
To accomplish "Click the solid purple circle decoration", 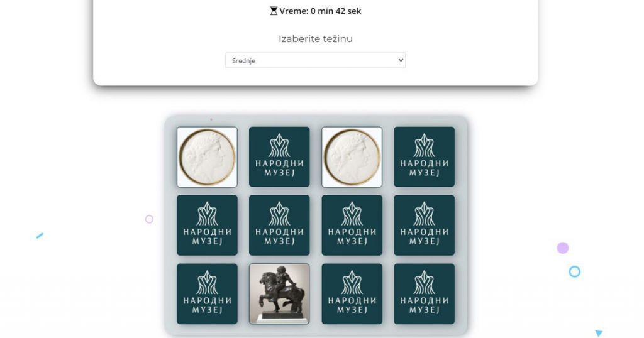I will pyautogui.click(x=563, y=248).
